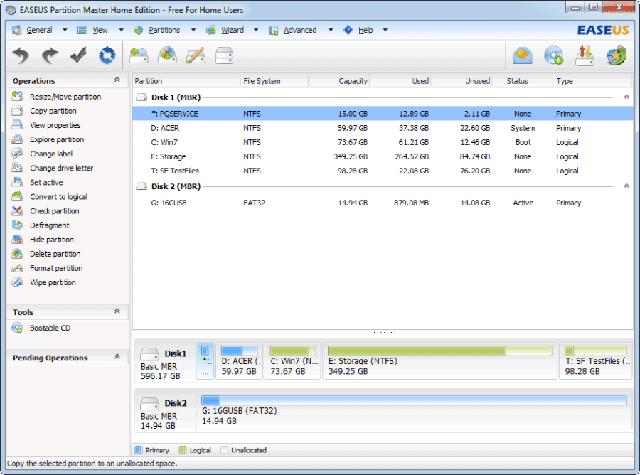Sort by the Status column header
The image size is (640, 475).
coord(522,81)
